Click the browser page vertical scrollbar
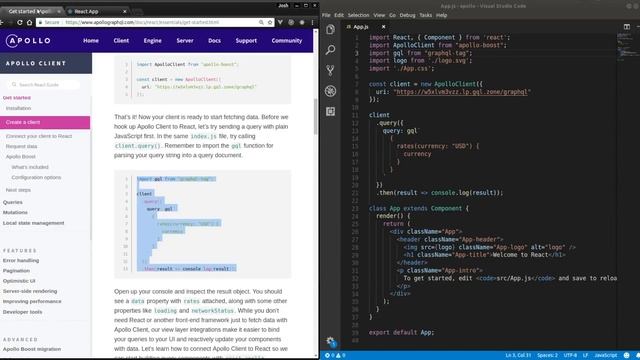 316,116
